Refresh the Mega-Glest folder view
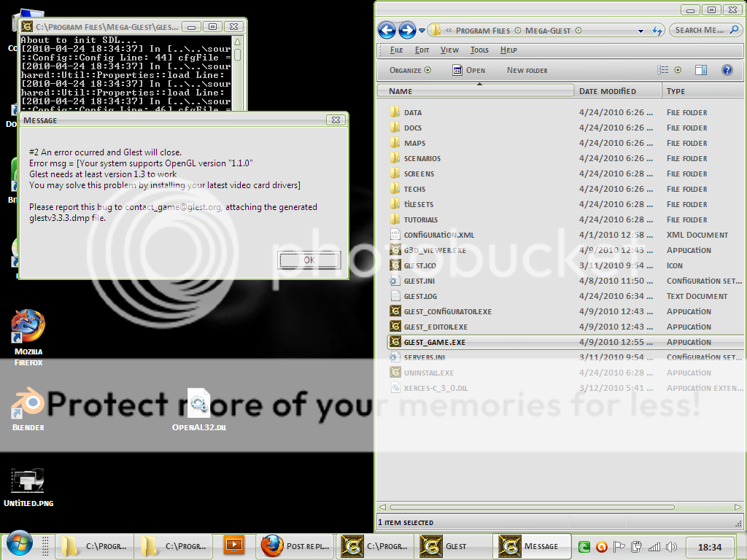 pyautogui.click(x=657, y=31)
